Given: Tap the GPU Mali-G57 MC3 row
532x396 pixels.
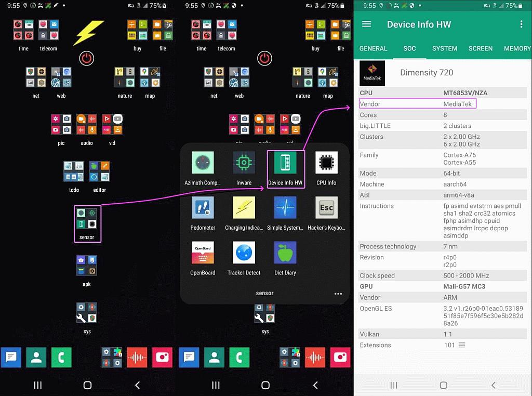Looking at the screenshot, I should (x=443, y=286).
